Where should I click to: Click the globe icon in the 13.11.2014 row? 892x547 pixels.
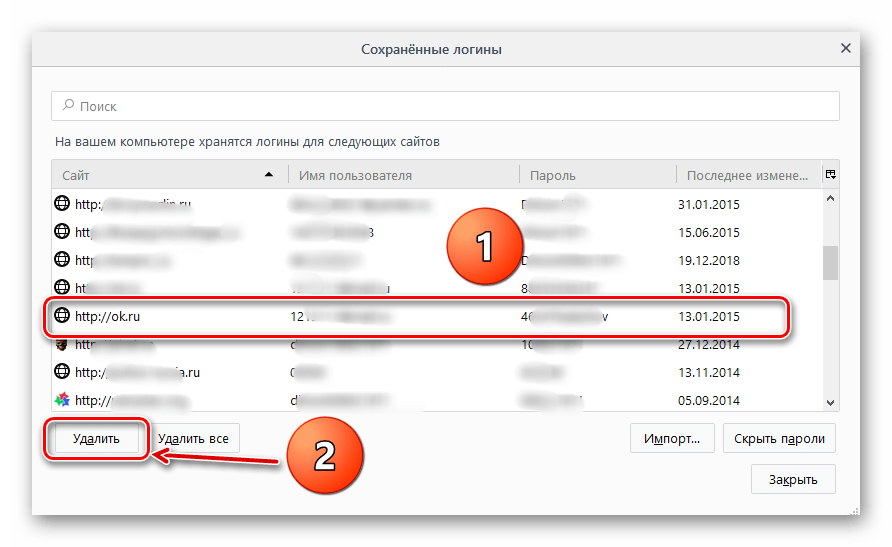pos(62,372)
